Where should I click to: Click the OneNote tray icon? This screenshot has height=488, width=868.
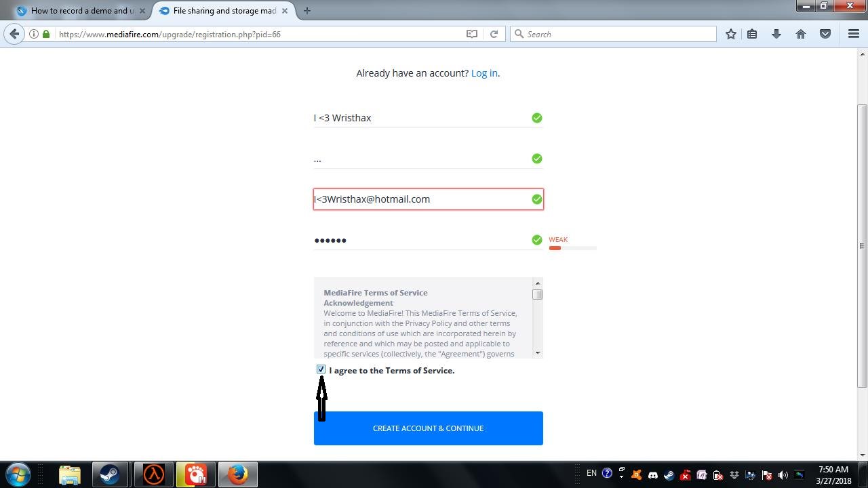[x=702, y=475]
